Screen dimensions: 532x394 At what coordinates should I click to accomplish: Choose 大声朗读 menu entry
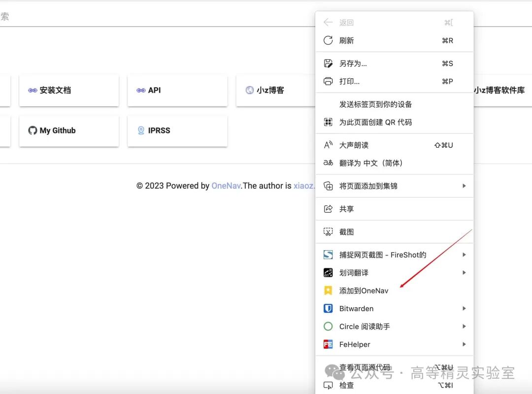pos(394,145)
